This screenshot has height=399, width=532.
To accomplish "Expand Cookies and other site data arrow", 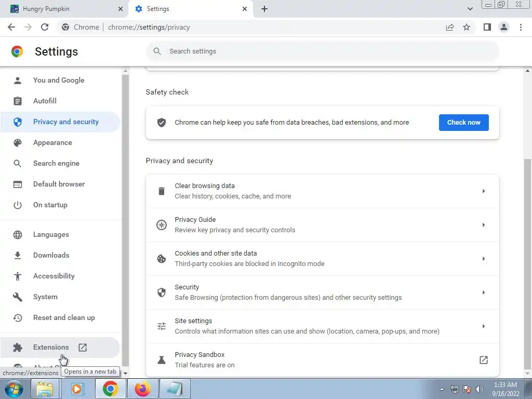I will point(484,259).
